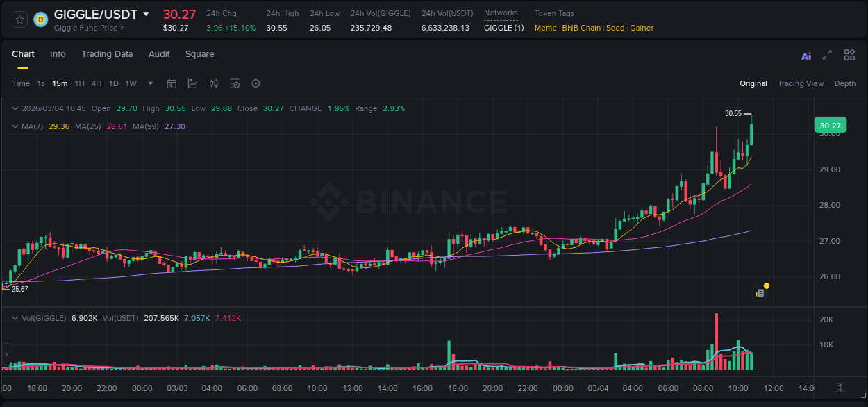Open the go-to-date calendar tool
Screen dimensions: 868x407
(172, 83)
